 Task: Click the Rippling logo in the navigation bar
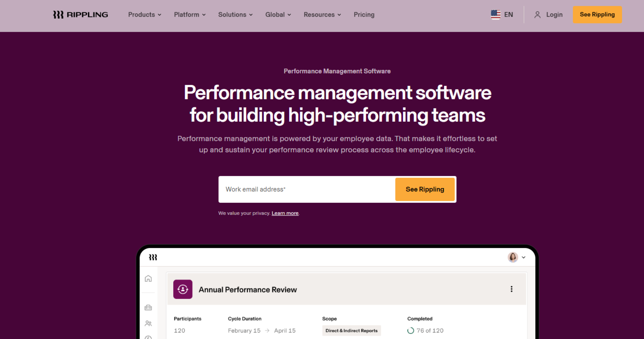80,14
